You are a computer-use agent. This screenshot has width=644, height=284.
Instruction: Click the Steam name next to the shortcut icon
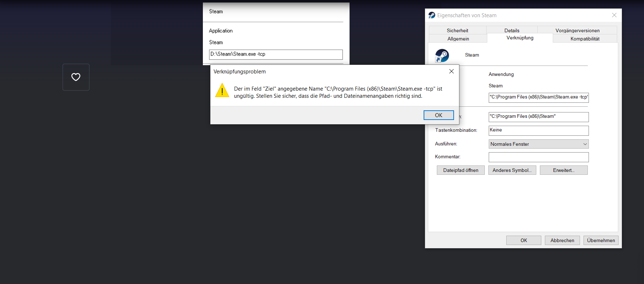tap(472, 55)
